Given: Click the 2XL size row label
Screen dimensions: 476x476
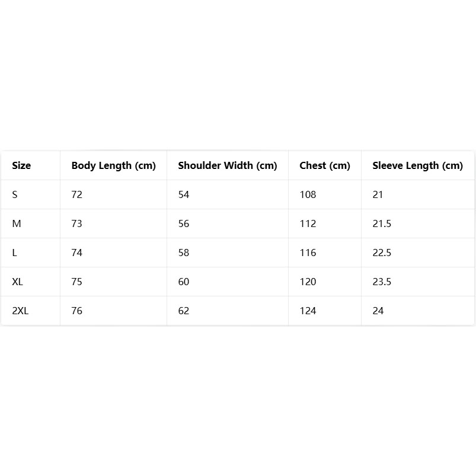Looking at the screenshot, I should [20, 311].
